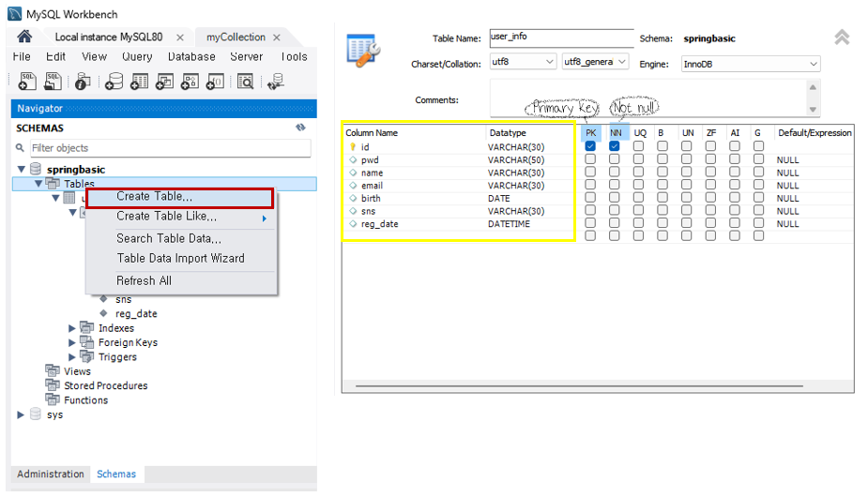This screenshot has height=497, width=868.
Task: Open the Engine InnoDB dropdown
Action: (x=750, y=64)
